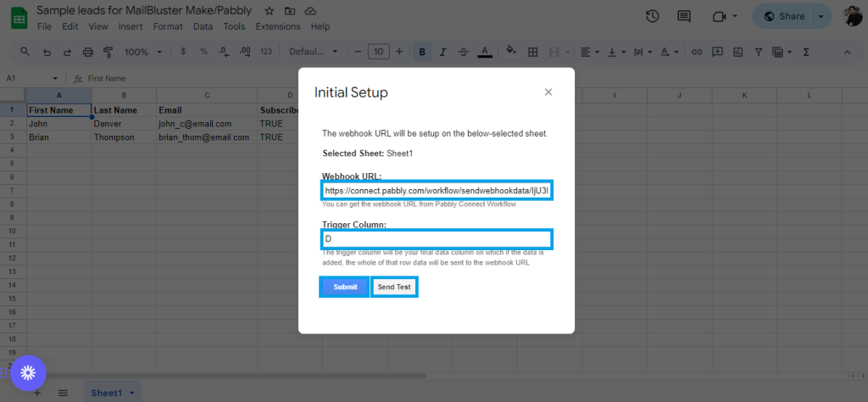Insert a chart
Screen dimensions: 868x402
pos(737,52)
